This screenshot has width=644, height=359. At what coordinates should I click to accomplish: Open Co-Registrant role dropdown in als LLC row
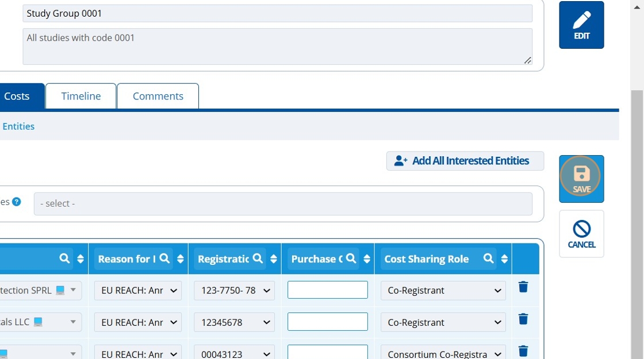pyautogui.click(x=443, y=322)
